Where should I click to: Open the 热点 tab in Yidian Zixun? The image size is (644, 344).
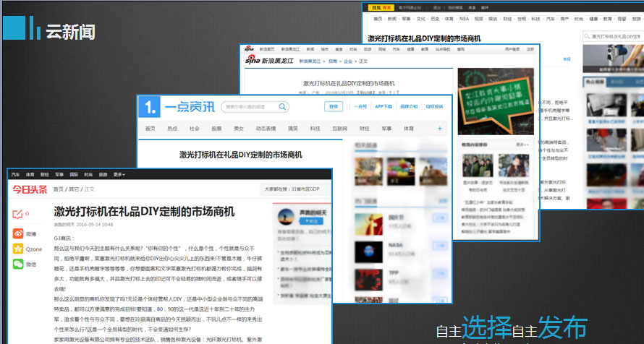pos(172,129)
